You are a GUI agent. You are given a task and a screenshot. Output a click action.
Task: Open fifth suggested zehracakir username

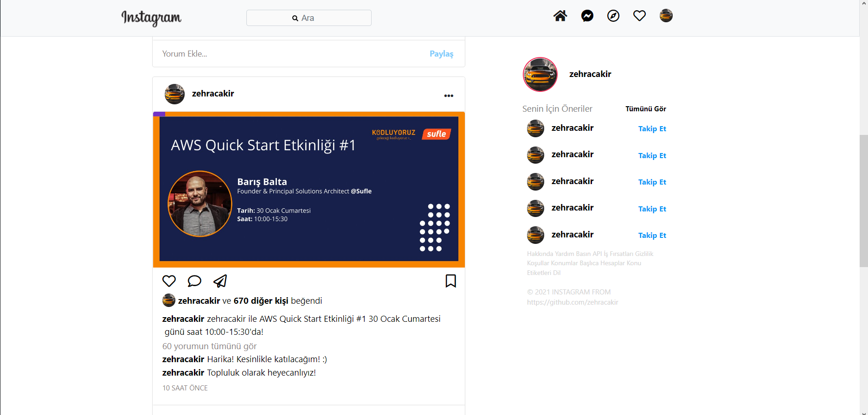tap(572, 235)
